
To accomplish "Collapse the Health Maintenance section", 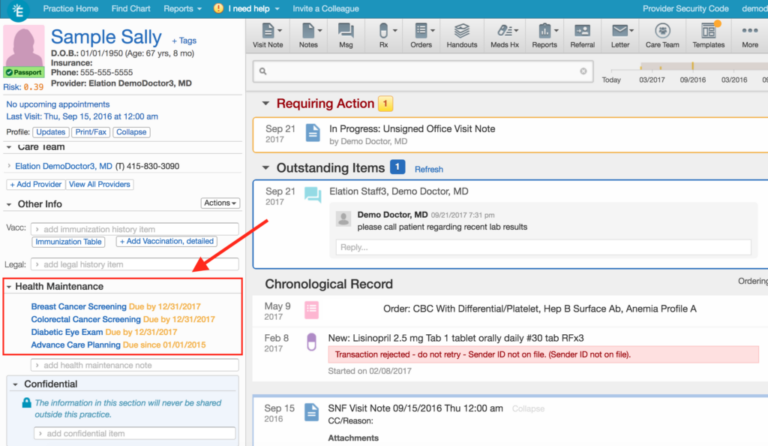I will (9, 287).
